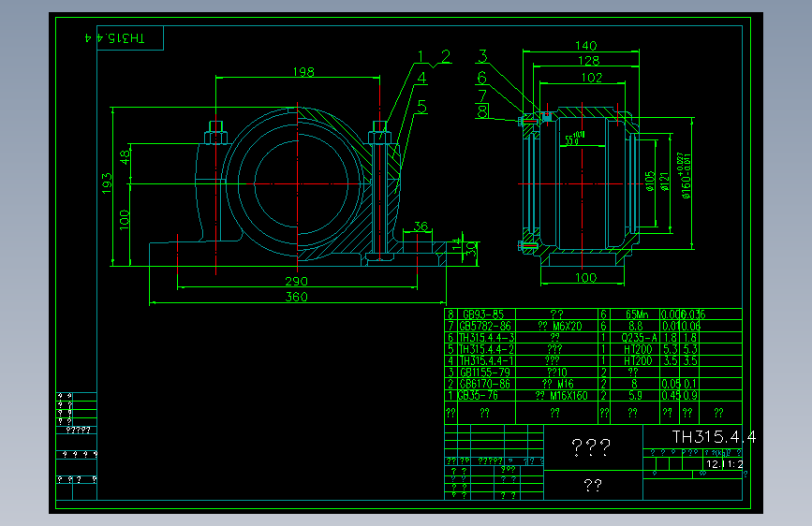Click the 128 width dimension
This screenshot has width=812, height=526.
(589, 61)
